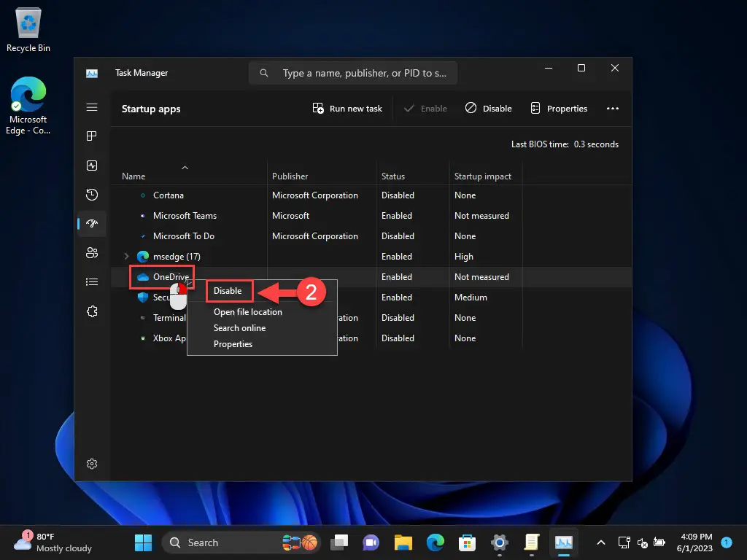This screenshot has width=747, height=560.
Task: Click the muted volume tray icon
Action: coord(642,542)
